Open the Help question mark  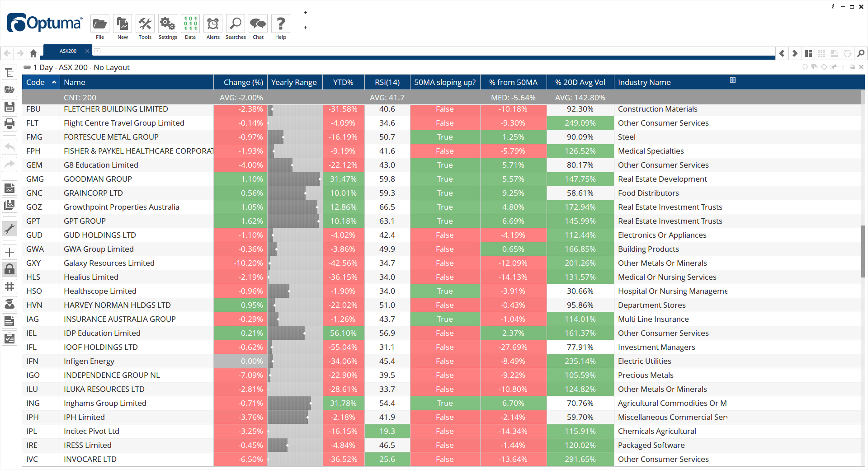(x=281, y=28)
